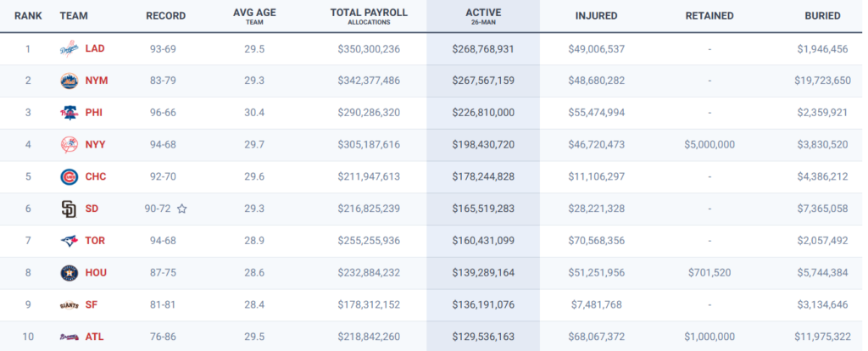Viewport: 868px width, 351px height.
Task: Click the Padres team logo icon
Action: 69,209
